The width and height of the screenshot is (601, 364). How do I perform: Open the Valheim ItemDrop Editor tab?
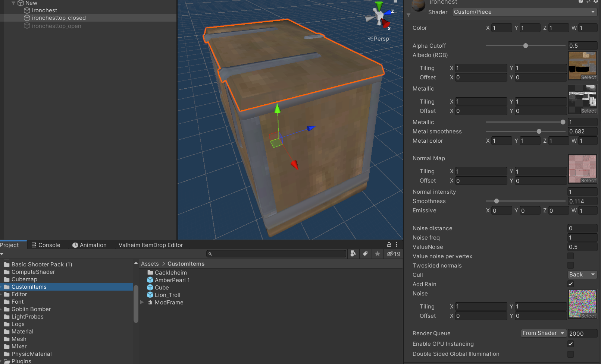pos(150,245)
